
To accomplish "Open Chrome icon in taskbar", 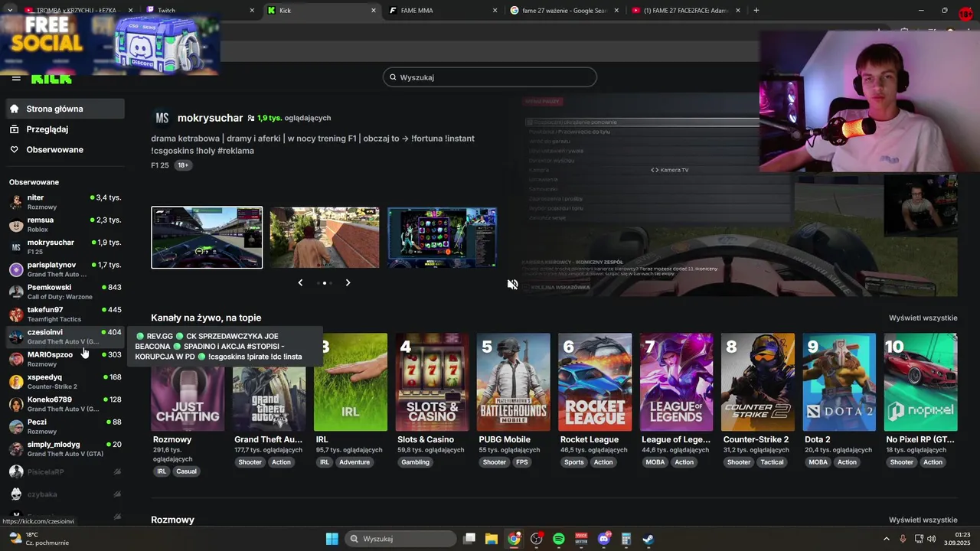I will [514, 539].
